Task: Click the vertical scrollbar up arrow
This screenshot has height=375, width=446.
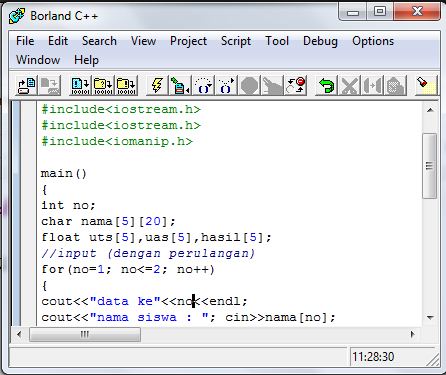Action: click(430, 110)
